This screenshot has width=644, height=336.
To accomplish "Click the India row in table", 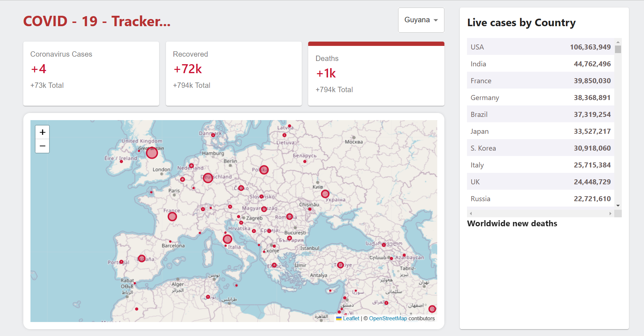I will (x=540, y=64).
